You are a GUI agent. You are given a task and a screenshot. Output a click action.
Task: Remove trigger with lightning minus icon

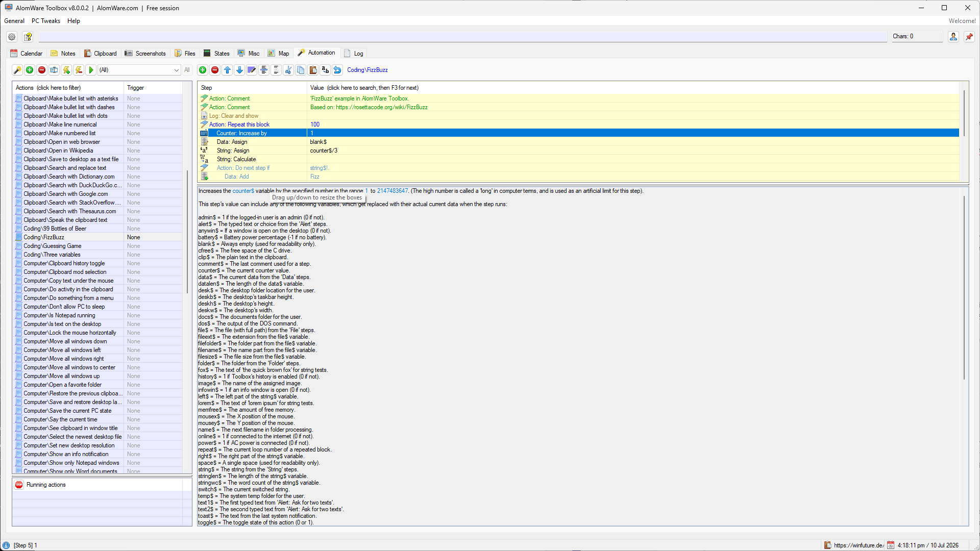[79, 70]
